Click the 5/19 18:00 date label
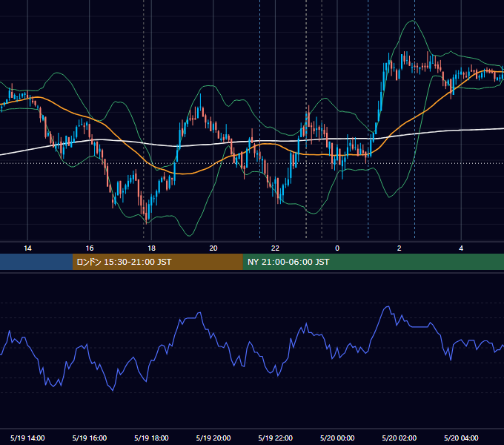Viewport: 504px width, 445px height. click(151, 438)
